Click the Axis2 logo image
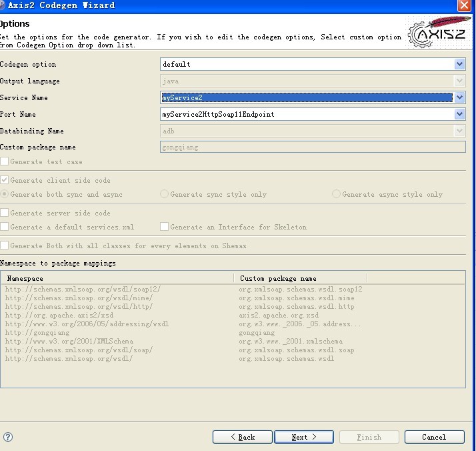This screenshot has width=476, height=451. (x=439, y=32)
